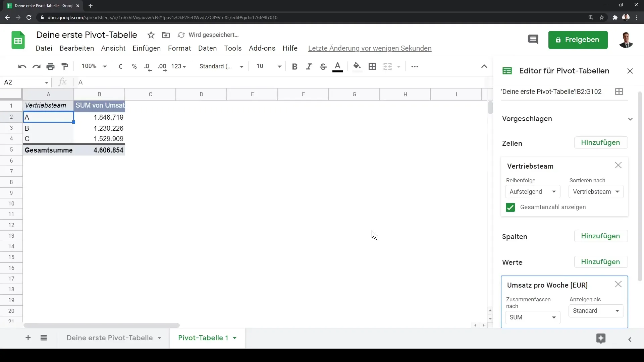The height and width of the screenshot is (362, 644).
Task: Open the name box dropdown arrow
Action: click(47, 82)
